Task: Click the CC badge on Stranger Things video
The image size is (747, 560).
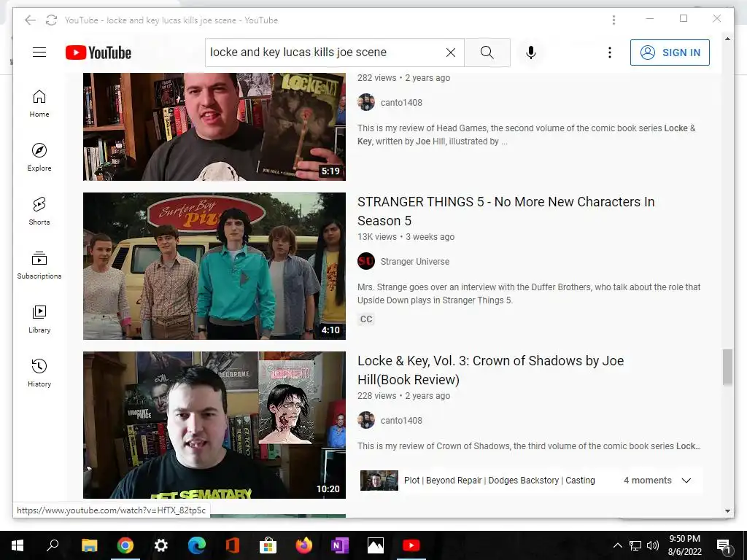Action: pos(366,319)
